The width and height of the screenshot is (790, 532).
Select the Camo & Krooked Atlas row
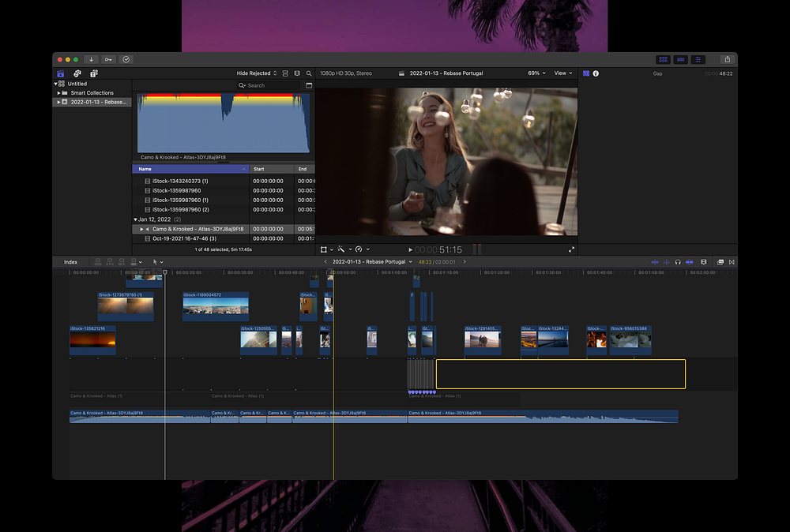(199, 229)
